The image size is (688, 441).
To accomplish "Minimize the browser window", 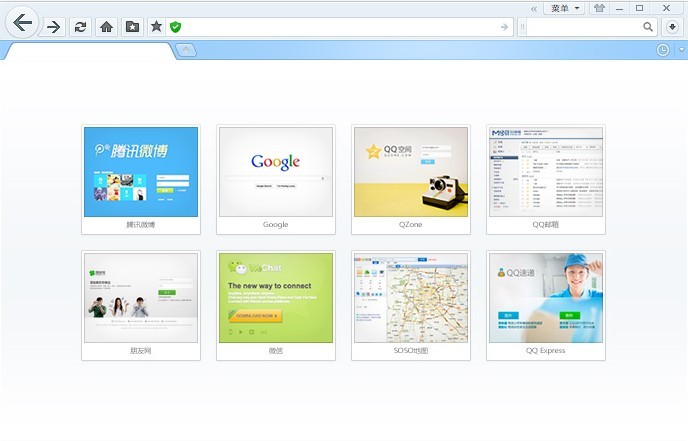I will pos(620,8).
